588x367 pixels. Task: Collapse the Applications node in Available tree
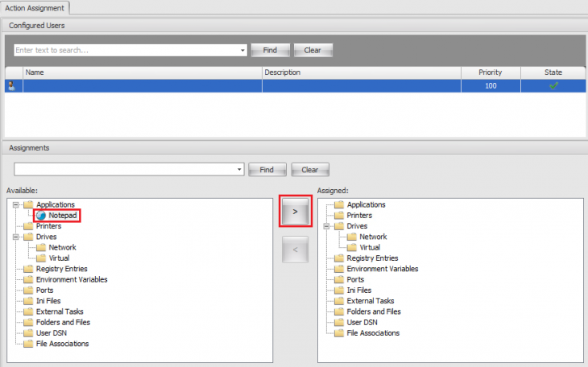16,204
